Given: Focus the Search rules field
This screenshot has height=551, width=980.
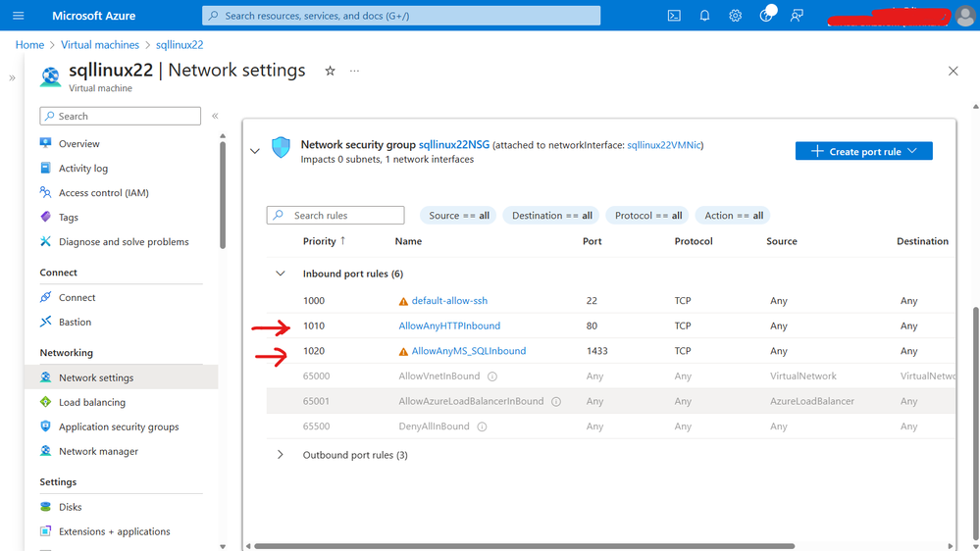Looking at the screenshot, I should [x=335, y=216].
